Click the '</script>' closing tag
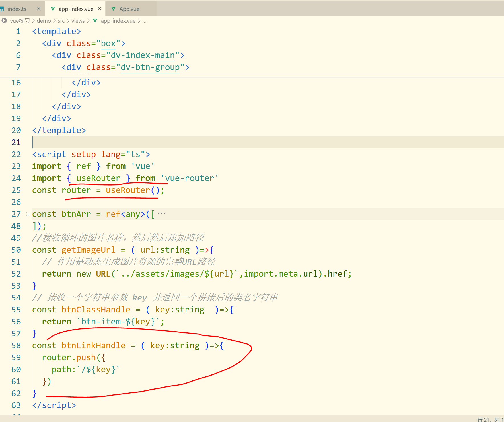The height and width of the screenshot is (422, 504). pyautogui.click(x=54, y=405)
